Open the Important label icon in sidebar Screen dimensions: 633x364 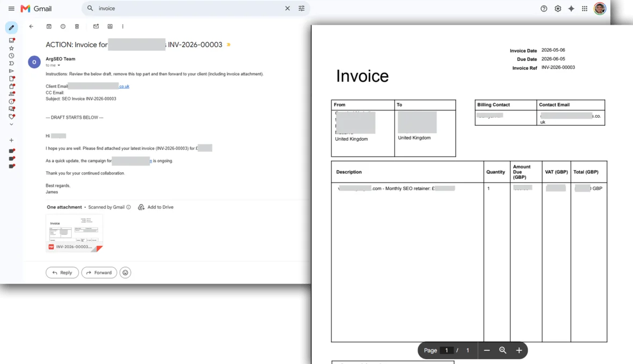[x=11, y=63]
